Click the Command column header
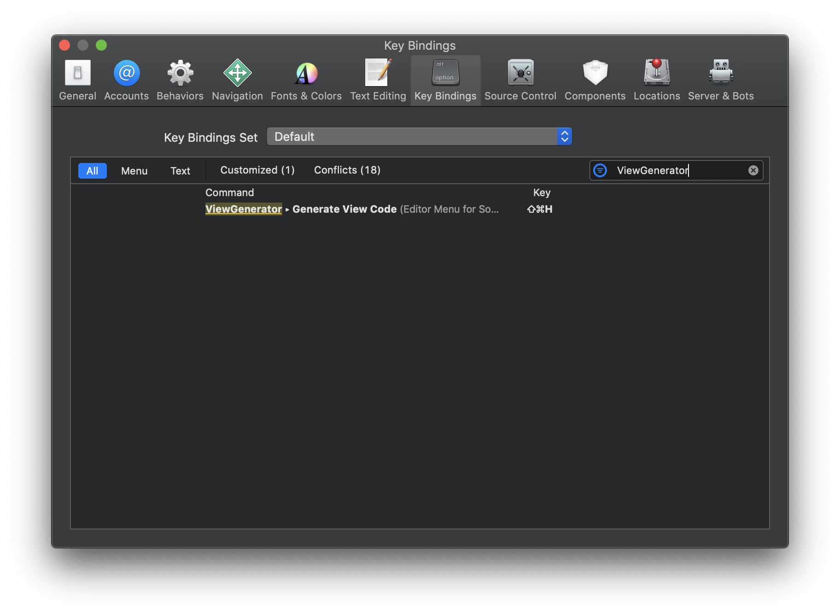 point(230,192)
